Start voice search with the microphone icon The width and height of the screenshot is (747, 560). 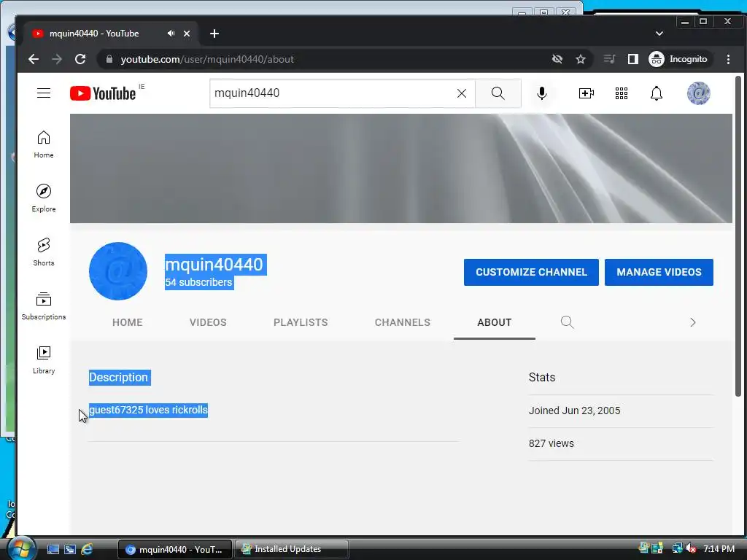pyautogui.click(x=542, y=93)
